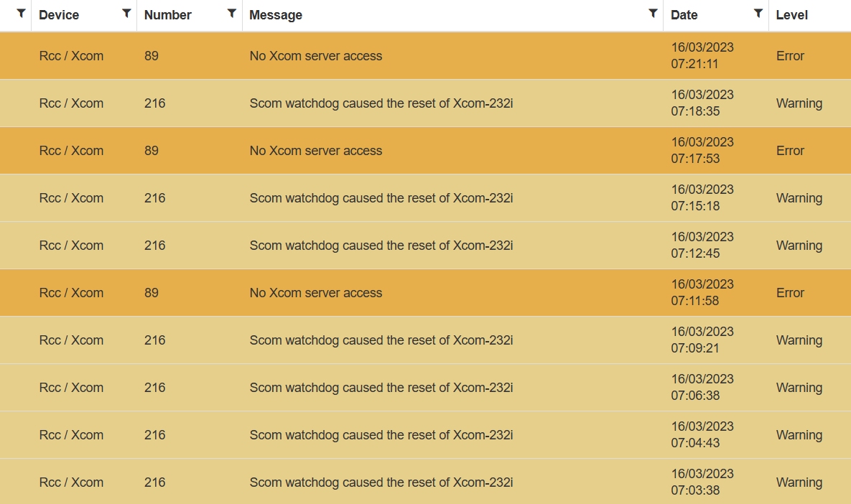The width and height of the screenshot is (851, 504).
Task: Select the watchdog warning at 07:15:18
Action: coord(381,198)
